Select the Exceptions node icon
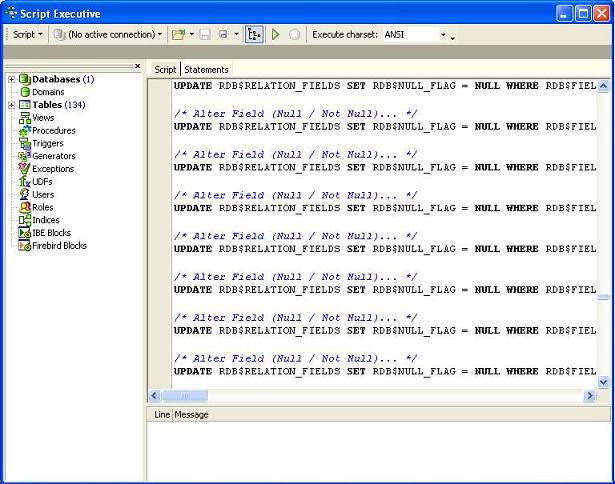The image size is (615, 484). [x=24, y=169]
